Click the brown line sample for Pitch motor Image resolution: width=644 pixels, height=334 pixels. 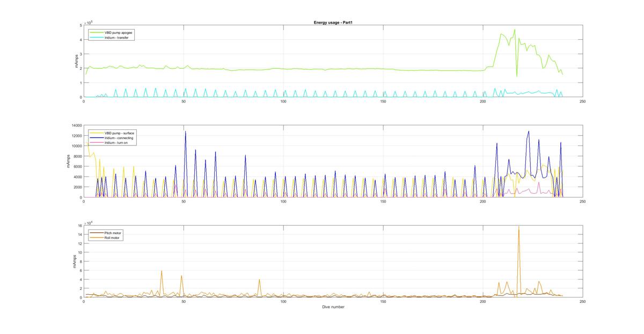click(x=96, y=233)
